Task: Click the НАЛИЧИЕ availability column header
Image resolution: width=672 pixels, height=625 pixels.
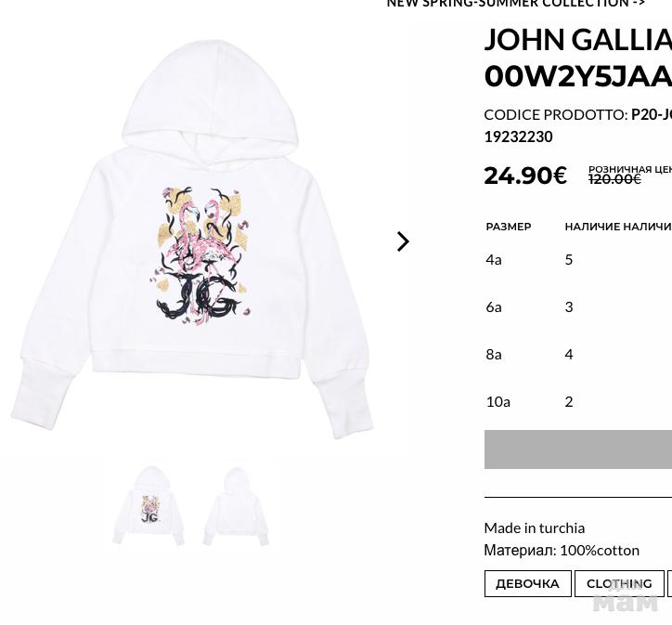Action: click(618, 227)
